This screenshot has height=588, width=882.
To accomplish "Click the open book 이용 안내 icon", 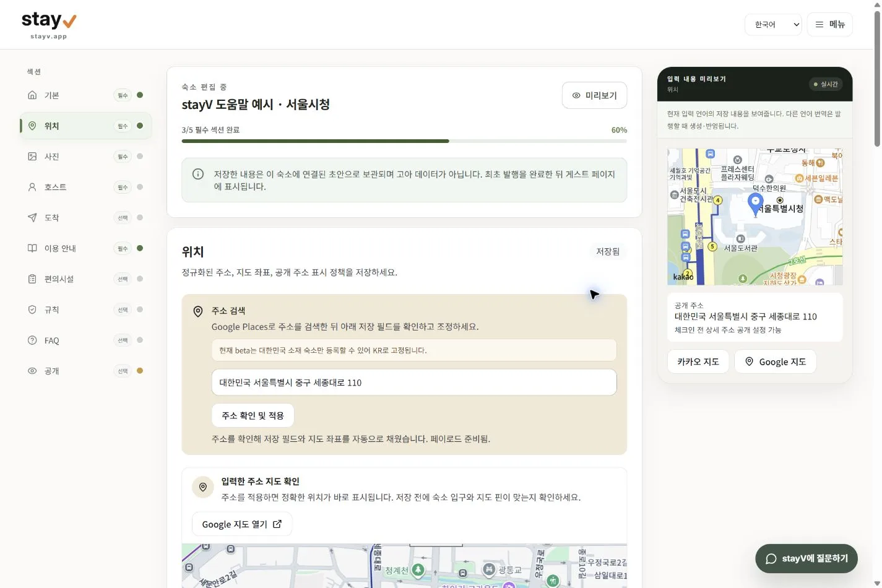I will point(32,248).
